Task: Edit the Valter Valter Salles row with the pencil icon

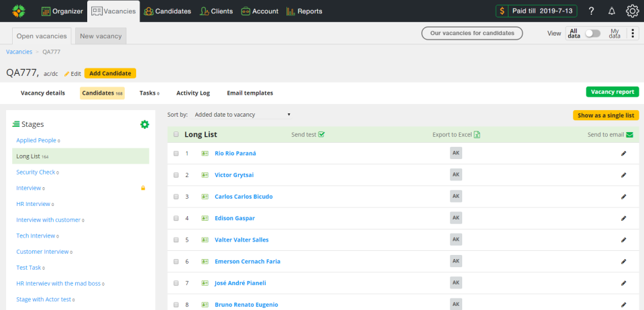Action: (623, 240)
